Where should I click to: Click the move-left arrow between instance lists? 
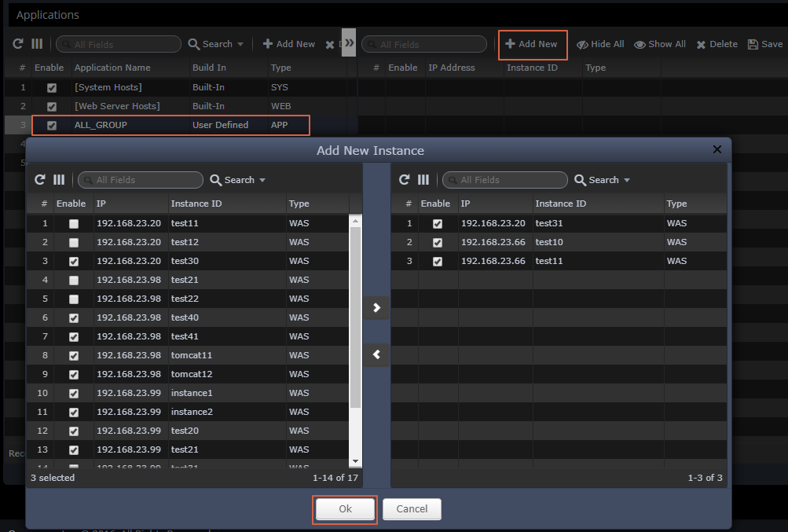pos(376,355)
